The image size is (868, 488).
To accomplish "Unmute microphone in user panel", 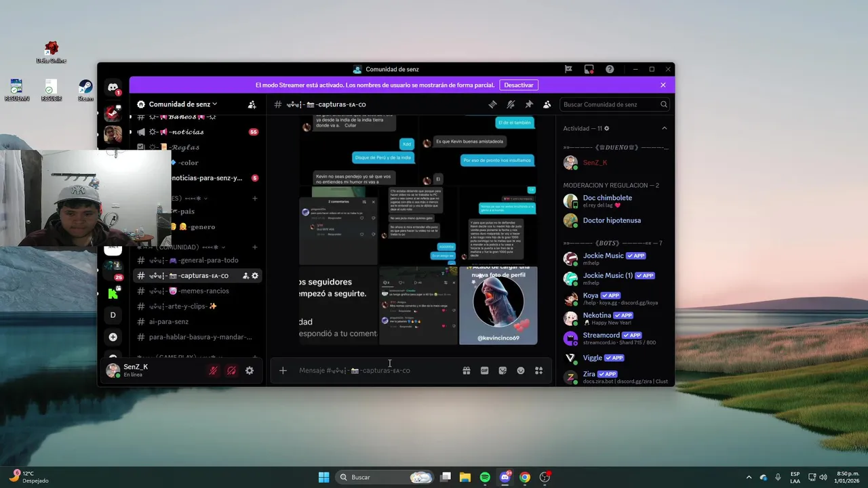I will pos(213,371).
